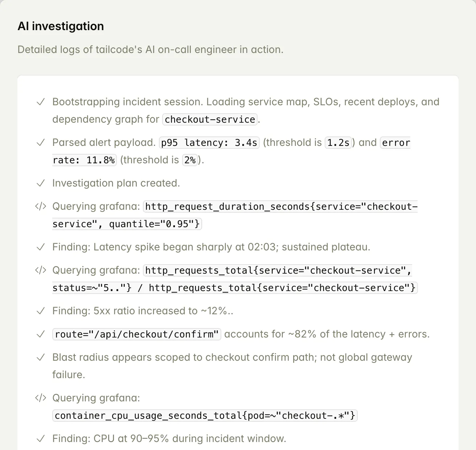The height and width of the screenshot is (450, 476).
Task: Click checkmark next to Latency spike finding
Action: (41, 247)
